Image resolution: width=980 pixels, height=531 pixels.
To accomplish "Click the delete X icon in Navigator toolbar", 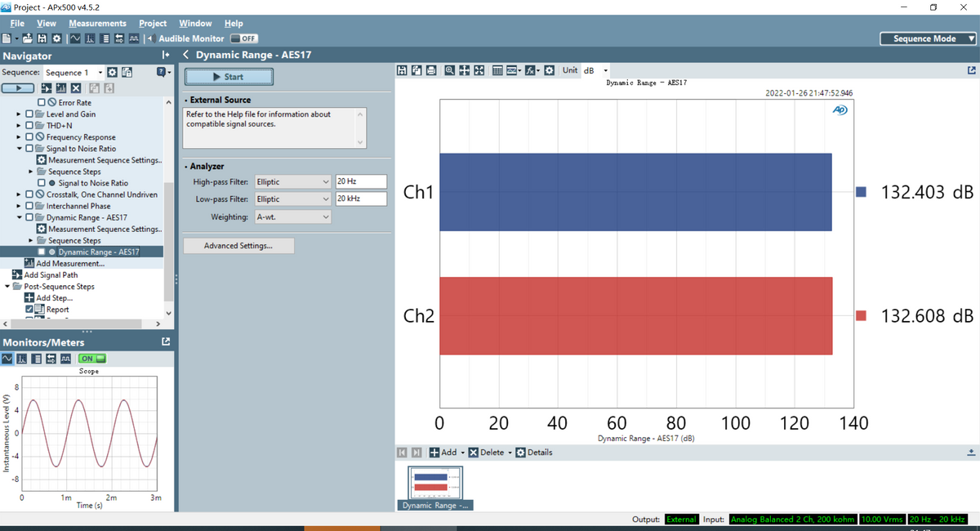I will click(76, 88).
